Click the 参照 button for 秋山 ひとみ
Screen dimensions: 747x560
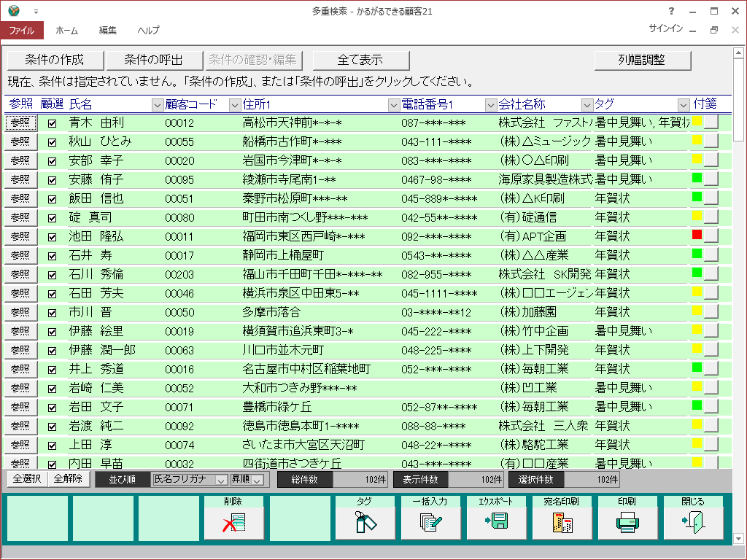(x=20, y=141)
